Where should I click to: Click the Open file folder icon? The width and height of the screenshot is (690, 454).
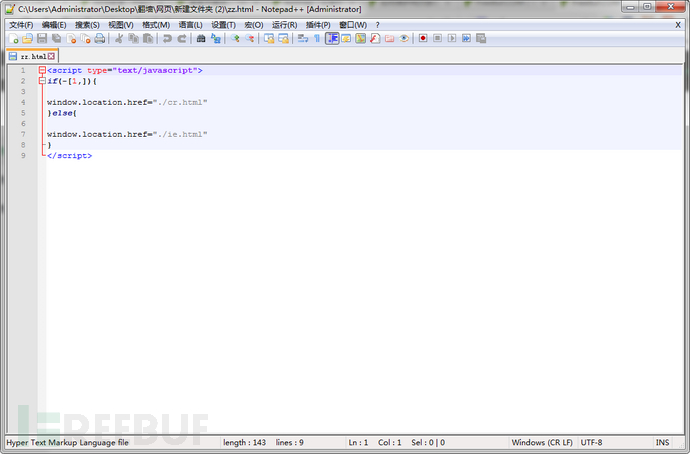(28, 39)
